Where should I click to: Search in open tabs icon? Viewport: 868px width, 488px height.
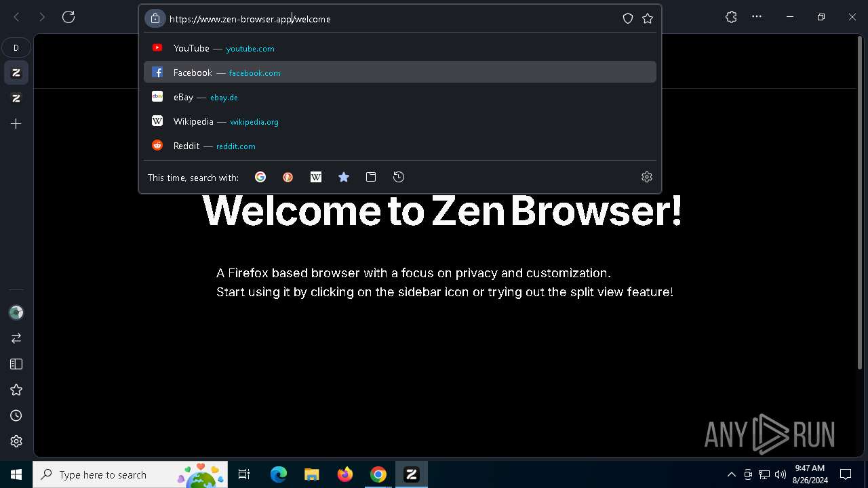[x=371, y=177]
